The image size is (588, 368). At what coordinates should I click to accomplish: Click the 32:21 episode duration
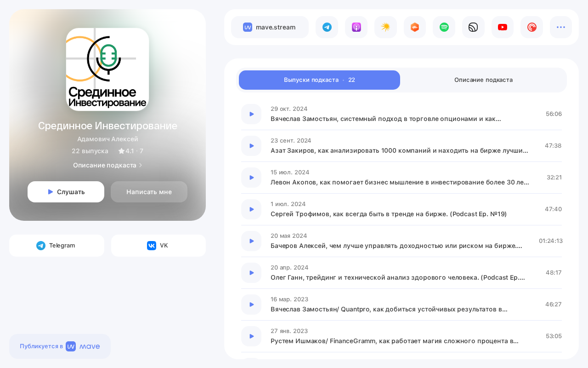(x=554, y=178)
